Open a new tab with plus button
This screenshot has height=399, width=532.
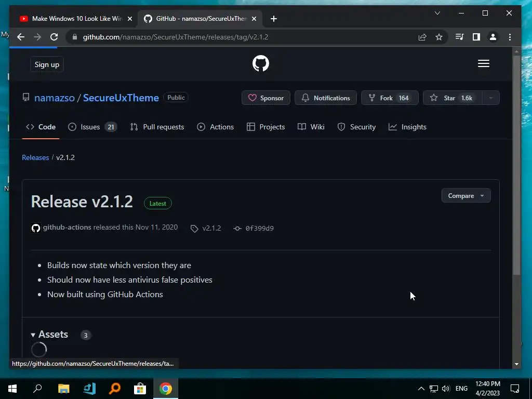[x=274, y=19]
